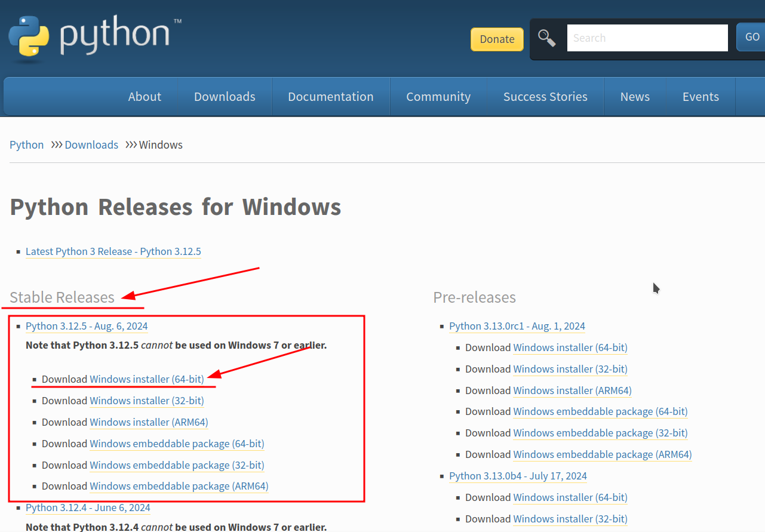Image resolution: width=765 pixels, height=532 pixels.
Task: Download 3.12.5 Windows installer (32-bit)
Action: [x=147, y=401]
